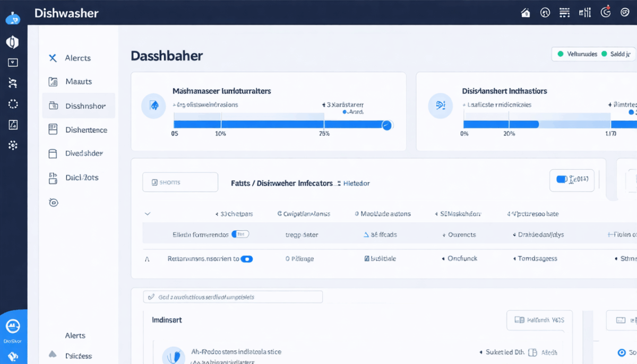Click the blue avatar circle at sidebar bottom
The width and height of the screenshot is (637, 364).
tap(13, 326)
